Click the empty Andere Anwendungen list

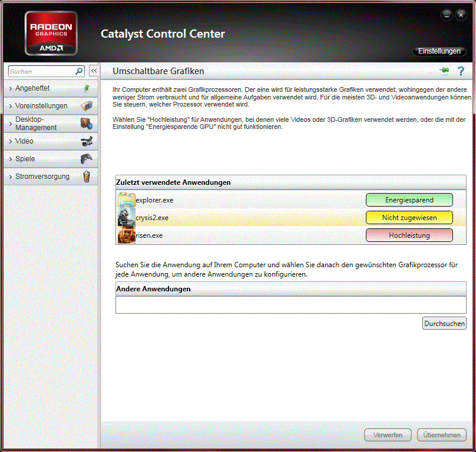coord(291,304)
